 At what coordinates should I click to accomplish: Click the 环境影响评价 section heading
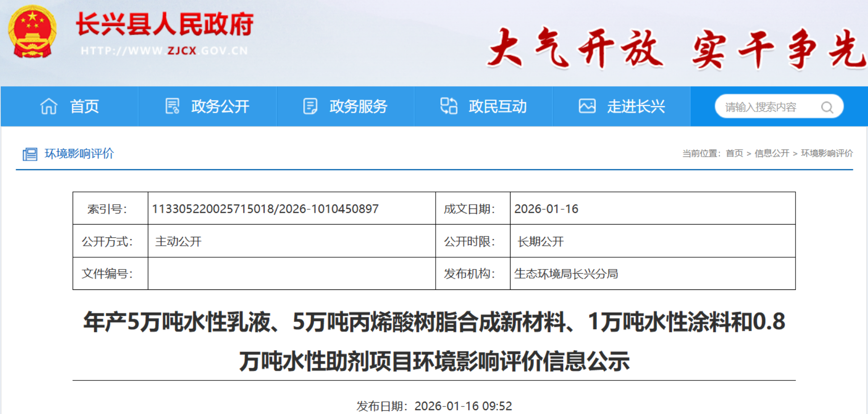(x=79, y=153)
